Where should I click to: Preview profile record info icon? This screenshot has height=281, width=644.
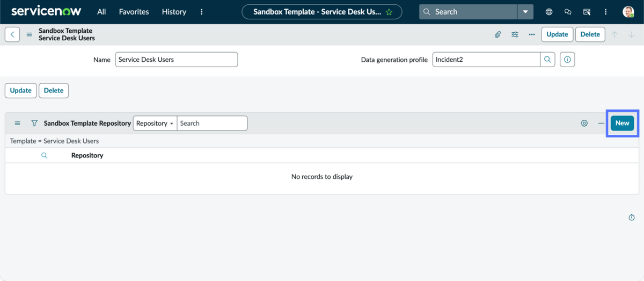tap(567, 60)
